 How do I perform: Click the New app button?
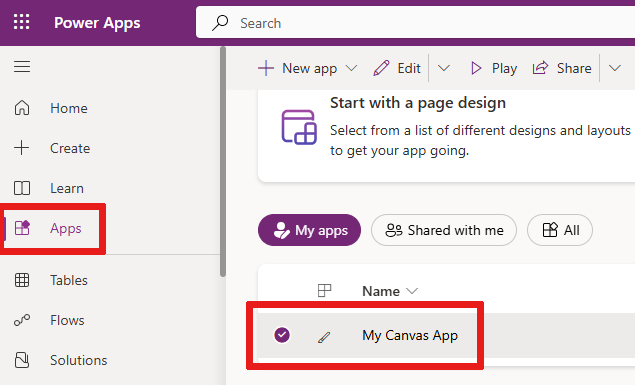[x=297, y=68]
